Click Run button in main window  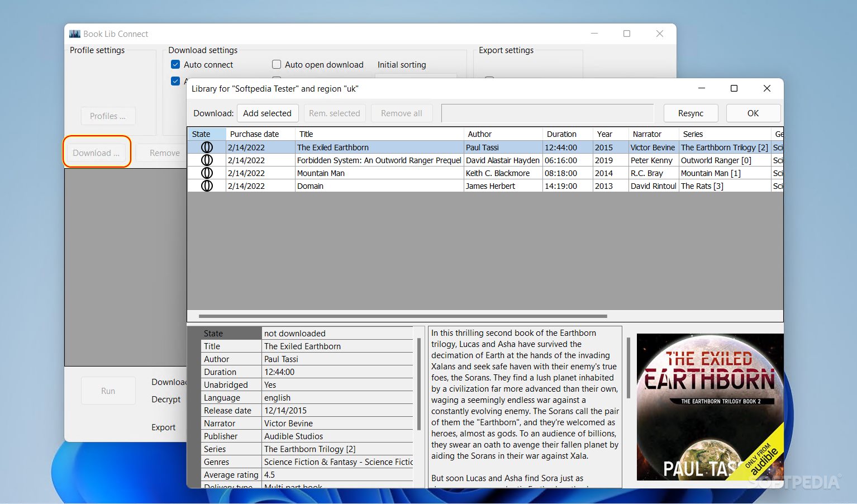point(108,391)
